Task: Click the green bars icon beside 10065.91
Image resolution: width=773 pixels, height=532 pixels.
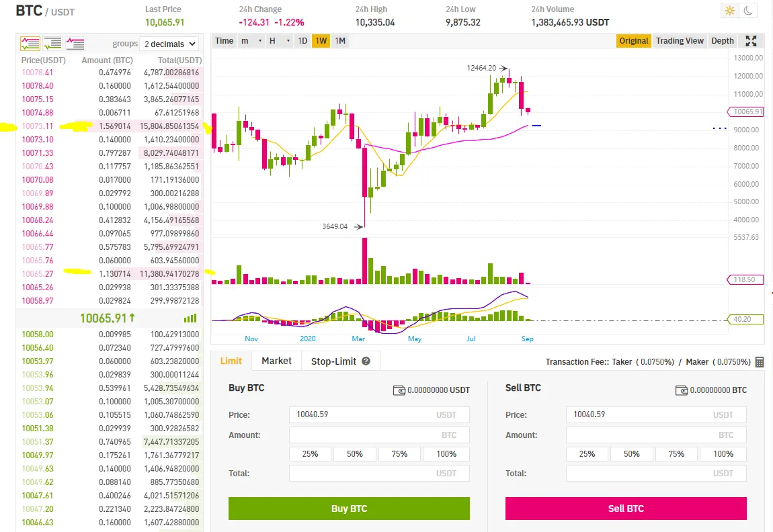Action: pyautogui.click(x=190, y=318)
